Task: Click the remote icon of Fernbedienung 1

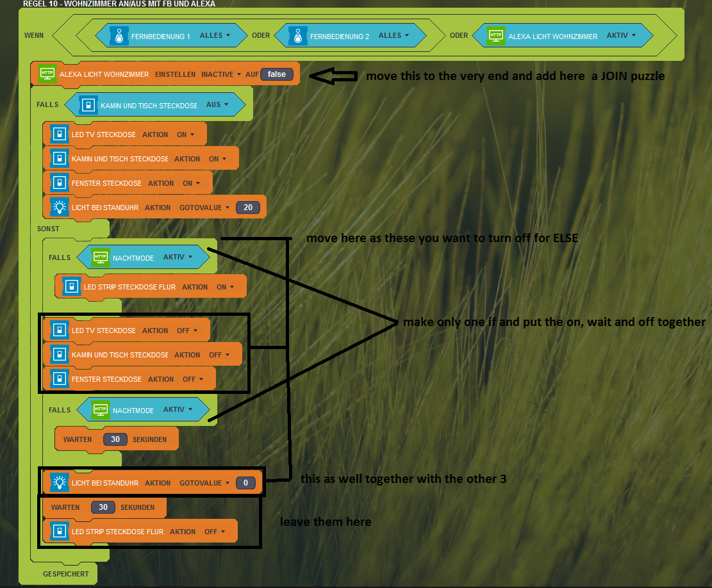Action: click(x=119, y=36)
